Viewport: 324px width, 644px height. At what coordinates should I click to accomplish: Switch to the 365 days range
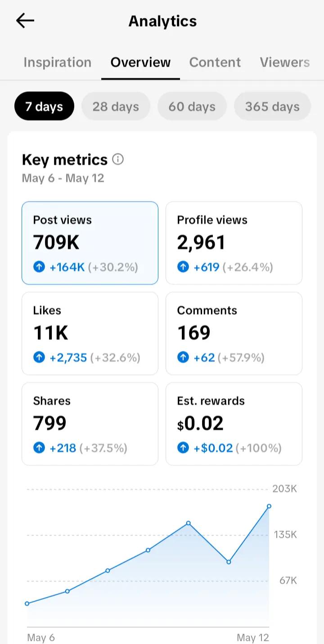[272, 106]
